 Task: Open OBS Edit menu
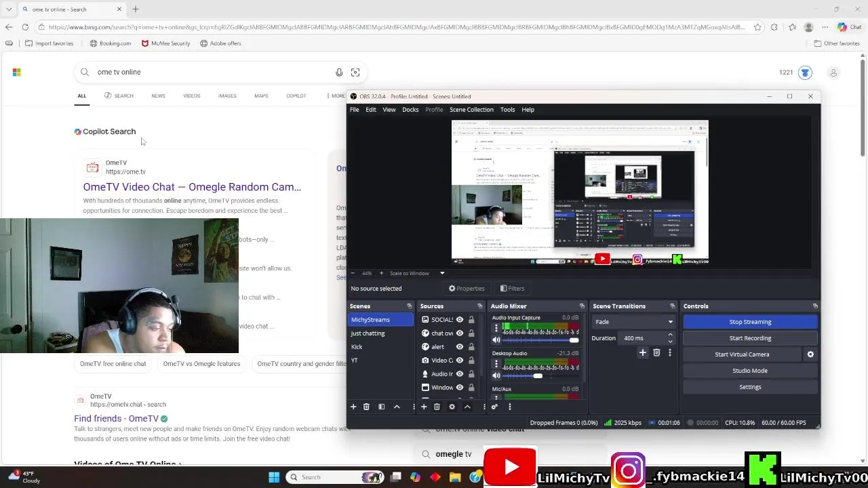click(x=371, y=110)
